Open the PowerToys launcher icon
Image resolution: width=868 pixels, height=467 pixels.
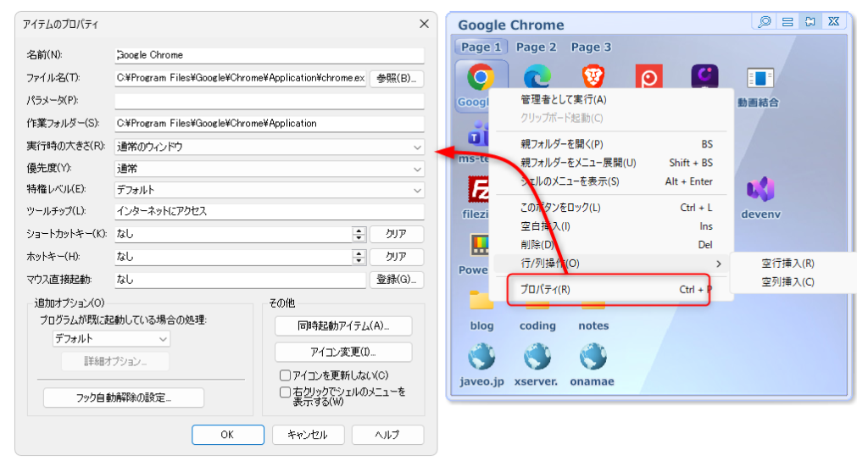coord(480,245)
